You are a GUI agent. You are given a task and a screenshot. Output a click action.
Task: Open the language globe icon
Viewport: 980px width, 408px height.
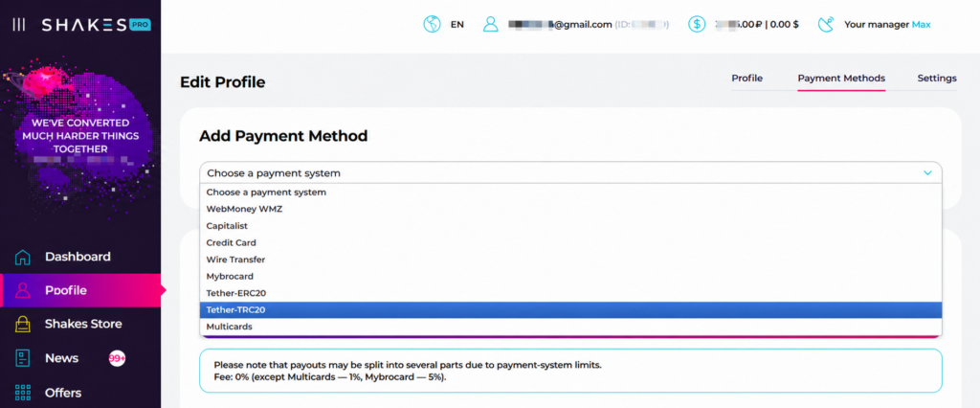[432, 25]
